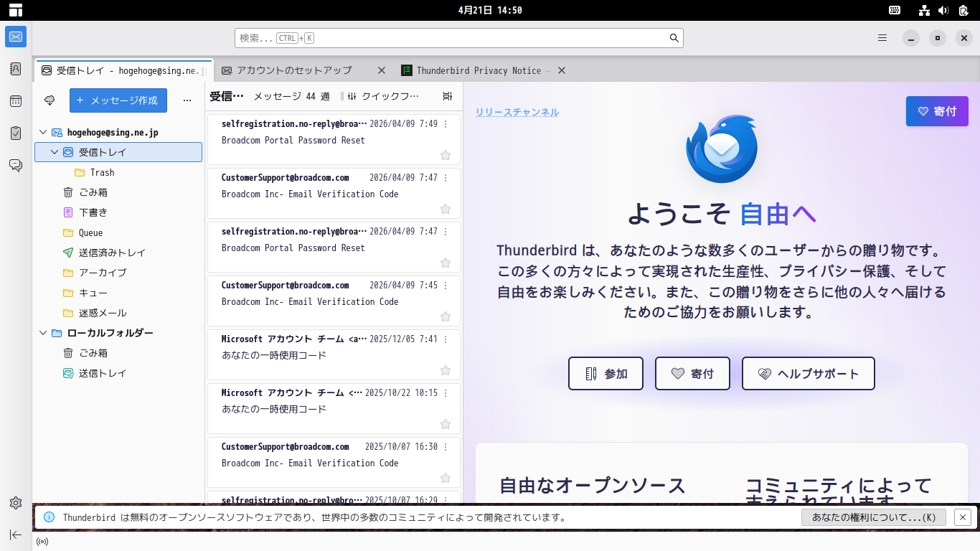The image size is (980, 551).
Task: Open the Chat space
Action: click(16, 166)
